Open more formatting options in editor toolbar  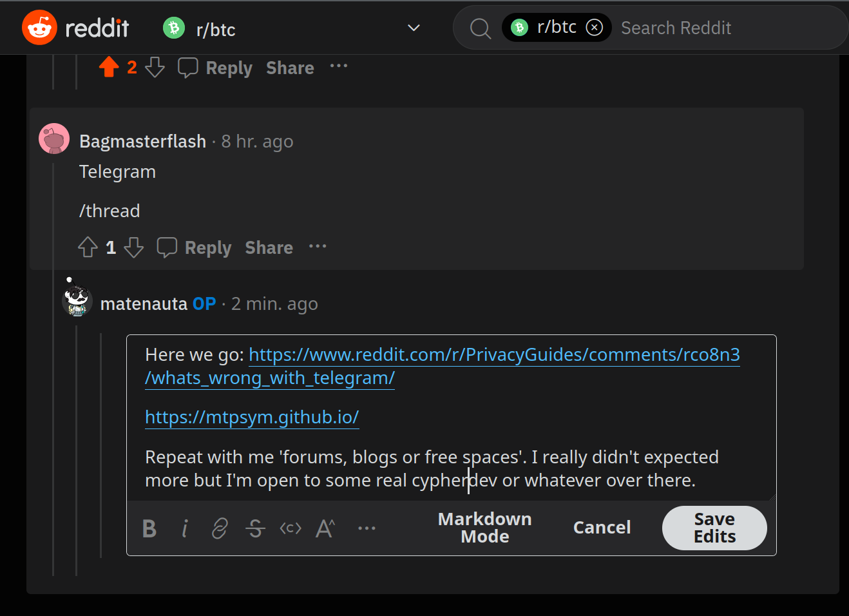click(x=367, y=528)
